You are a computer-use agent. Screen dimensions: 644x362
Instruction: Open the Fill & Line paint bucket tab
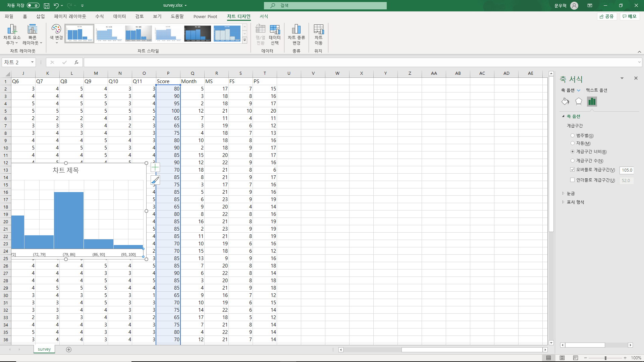point(565,102)
